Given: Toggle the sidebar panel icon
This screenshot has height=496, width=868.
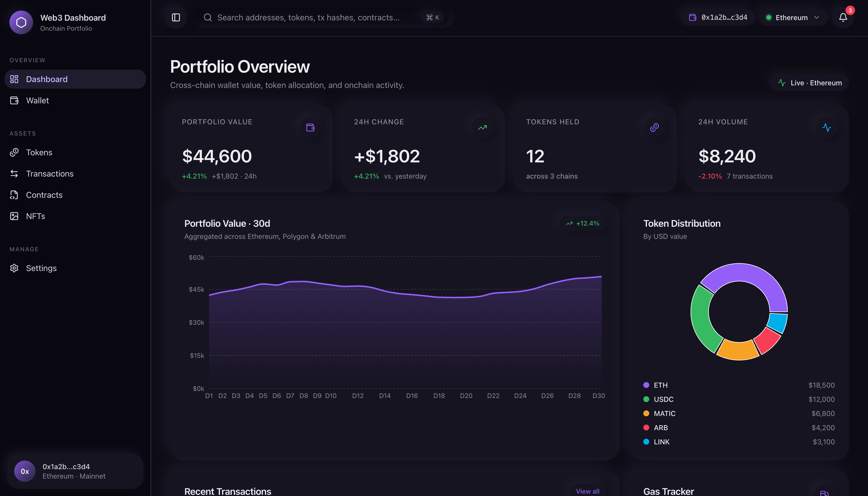Looking at the screenshot, I should click(x=176, y=17).
